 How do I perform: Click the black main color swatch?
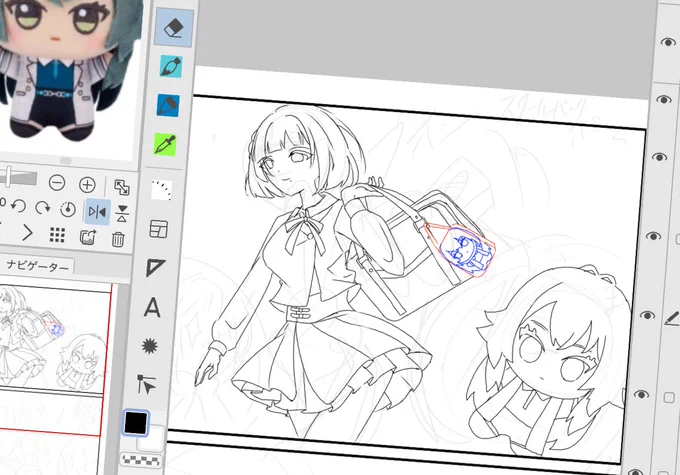tap(136, 423)
